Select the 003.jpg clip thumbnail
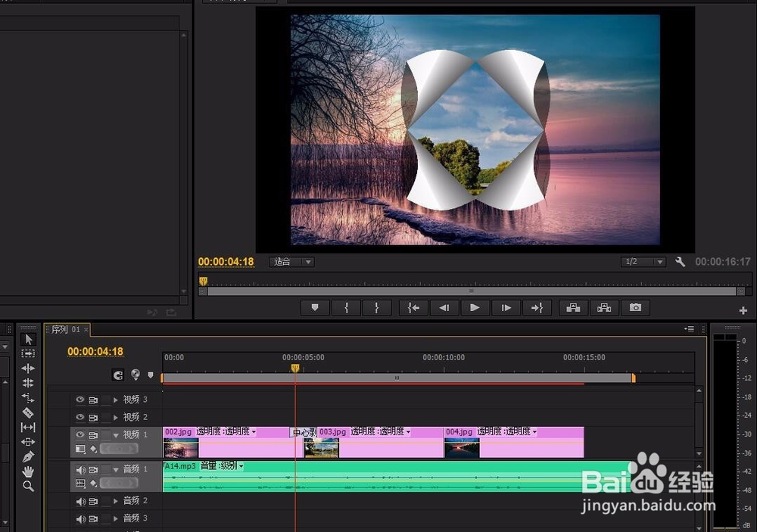Image resolution: width=757 pixels, height=532 pixels. [322, 448]
